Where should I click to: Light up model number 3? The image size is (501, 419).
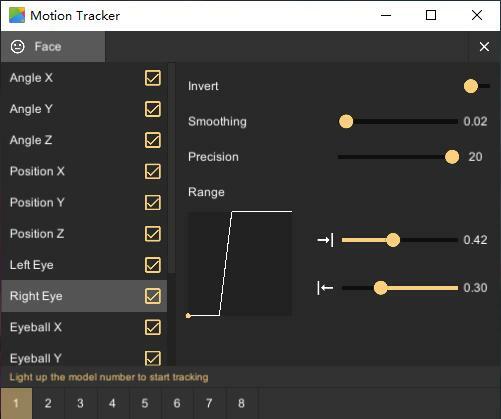(x=80, y=403)
